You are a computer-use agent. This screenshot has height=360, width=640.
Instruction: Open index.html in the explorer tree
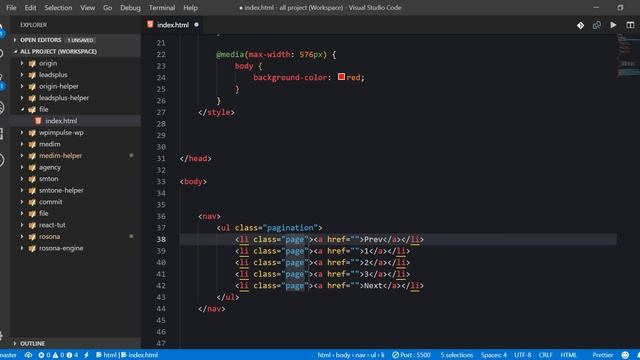[x=61, y=121]
